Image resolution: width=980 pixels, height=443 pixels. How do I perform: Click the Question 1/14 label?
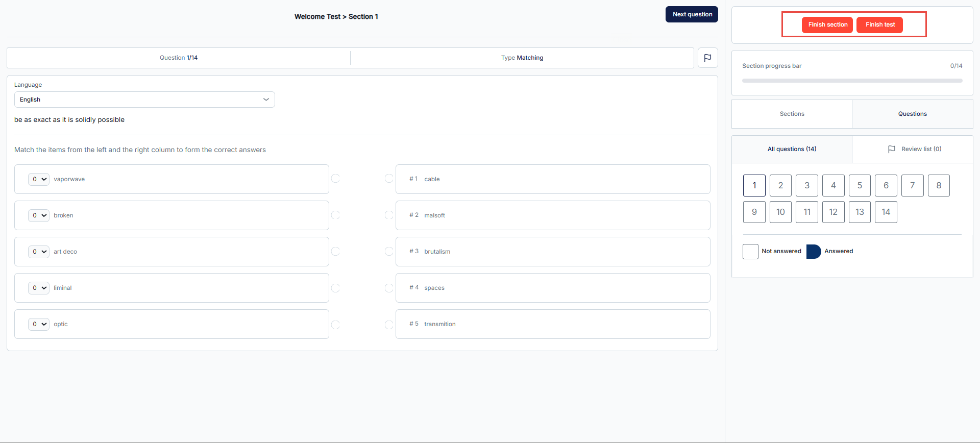179,58
